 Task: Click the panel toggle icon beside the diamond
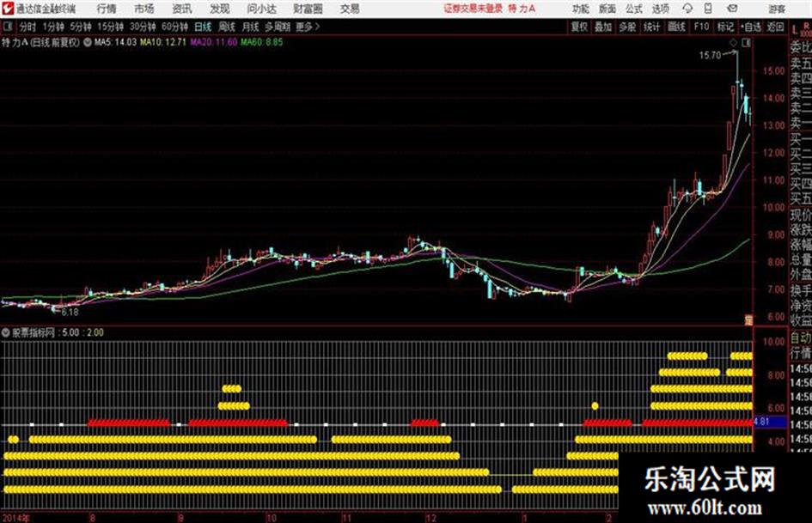(x=746, y=43)
